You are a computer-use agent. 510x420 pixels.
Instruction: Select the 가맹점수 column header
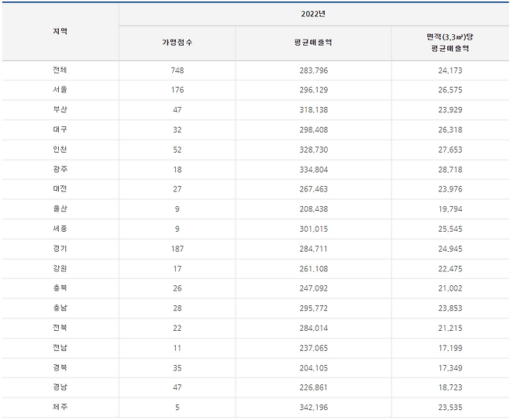(177, 43)
